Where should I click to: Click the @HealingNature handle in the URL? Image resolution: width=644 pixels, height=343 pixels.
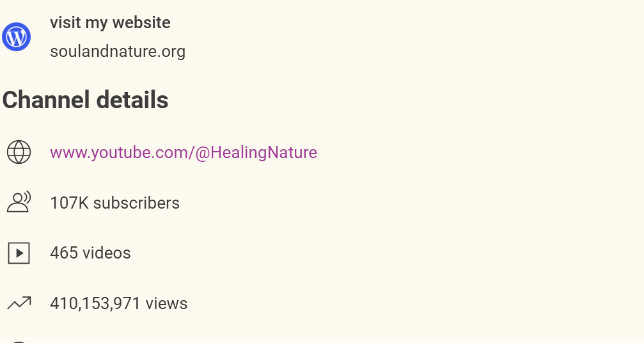point(256,152)
